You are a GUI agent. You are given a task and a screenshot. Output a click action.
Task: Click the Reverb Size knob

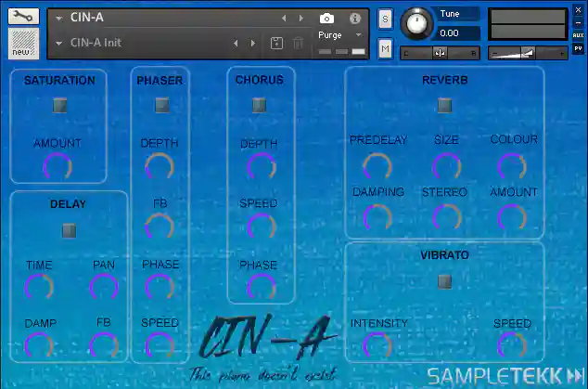[447, 166]
